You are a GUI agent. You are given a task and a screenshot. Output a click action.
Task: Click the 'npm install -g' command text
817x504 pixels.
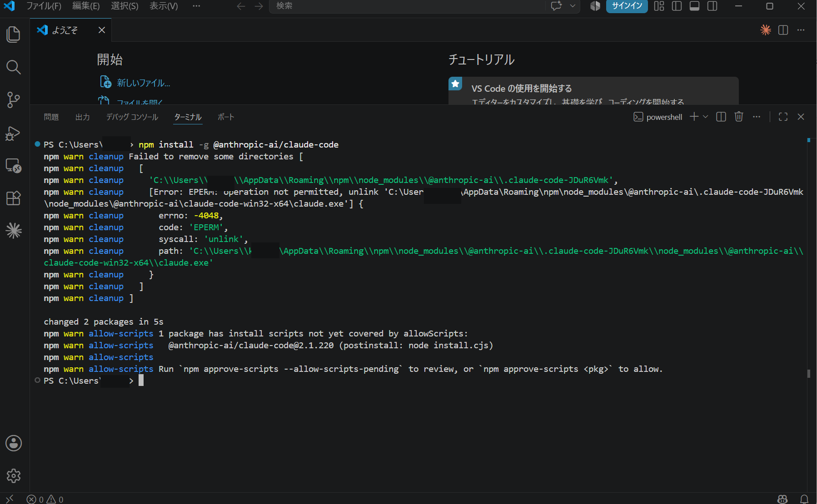pos(174,144)
